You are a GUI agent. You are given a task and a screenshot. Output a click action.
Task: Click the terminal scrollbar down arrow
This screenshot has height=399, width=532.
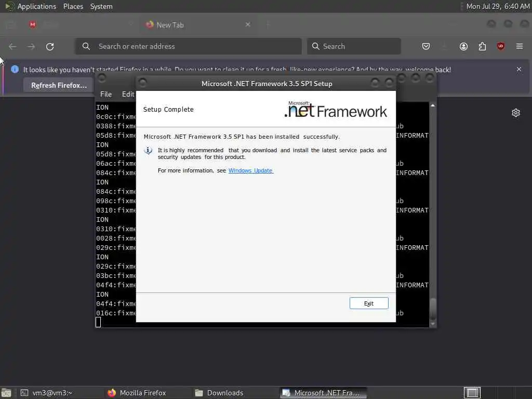coord(433,324)
